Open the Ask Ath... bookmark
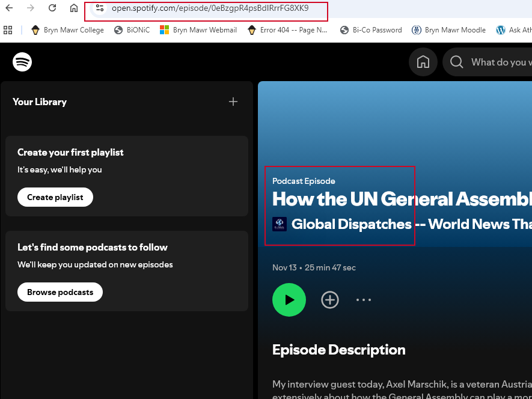 [x=514, y=30]
